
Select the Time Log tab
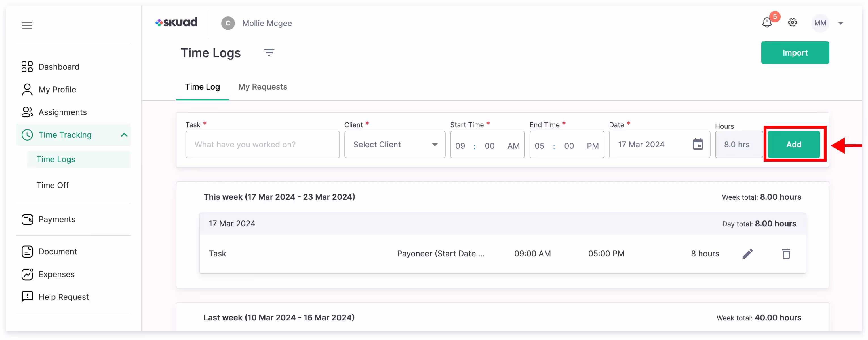(202, 87)
